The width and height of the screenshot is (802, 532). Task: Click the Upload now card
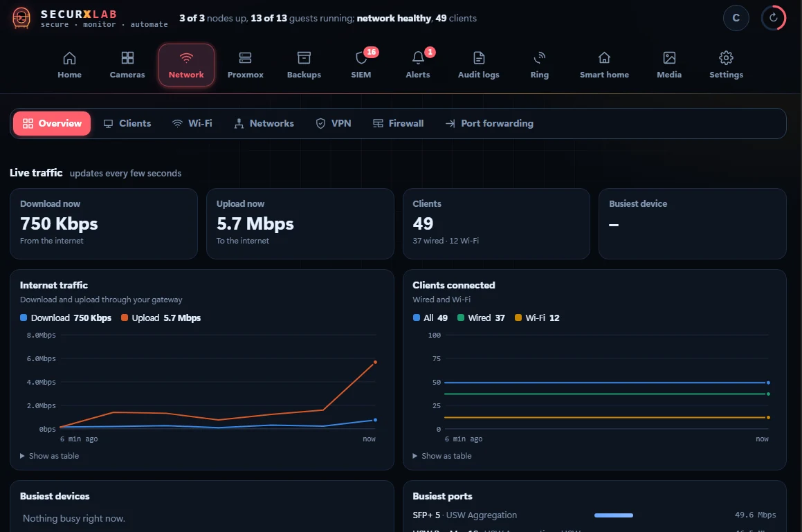(300, 223)
